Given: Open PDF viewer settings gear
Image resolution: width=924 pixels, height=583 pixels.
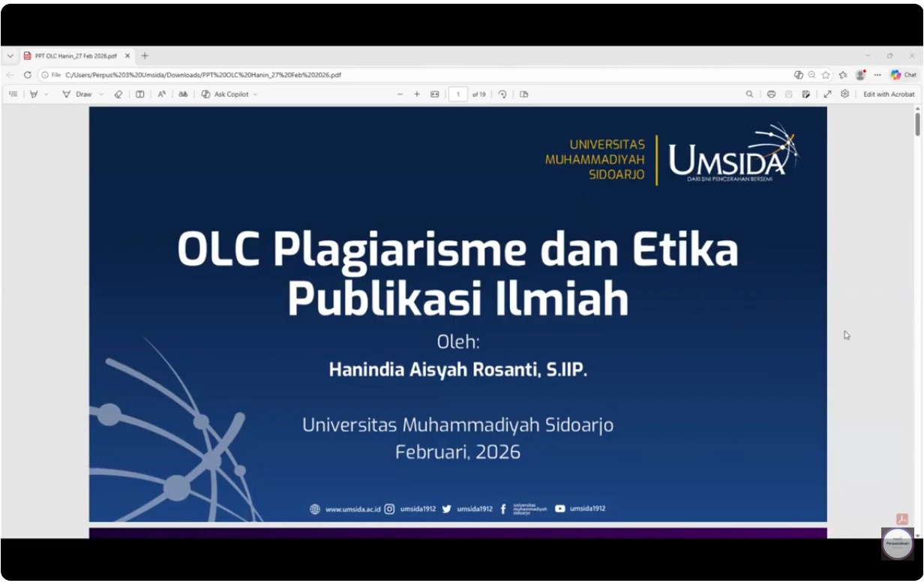Looking at the screenshot, I should (844, 95).
